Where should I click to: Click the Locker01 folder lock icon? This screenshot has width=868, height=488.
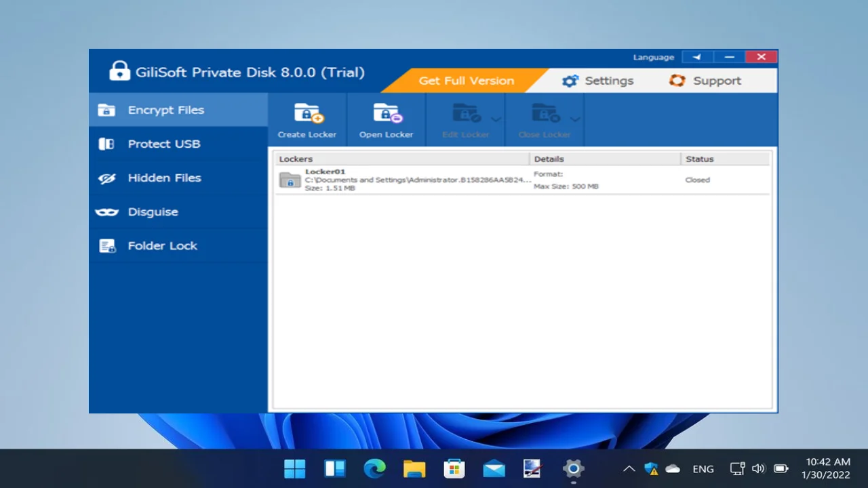coord(290,180)
